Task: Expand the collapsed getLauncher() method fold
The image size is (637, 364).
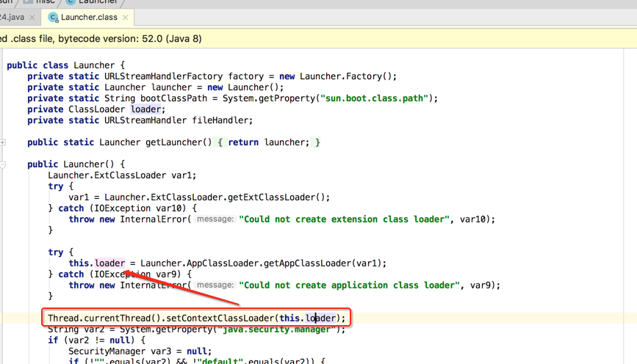Action: (x=3, y=142)
